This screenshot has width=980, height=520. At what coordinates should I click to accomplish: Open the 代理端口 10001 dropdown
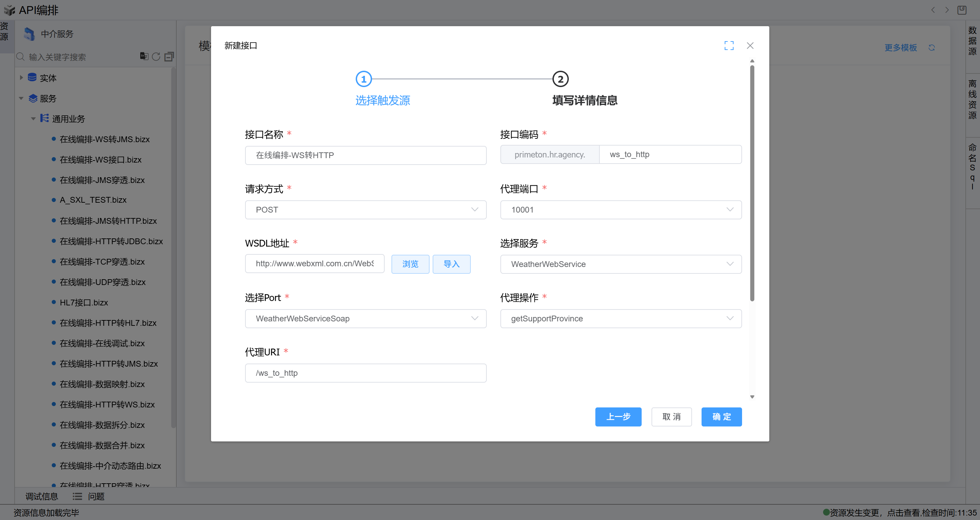click(x=621, y=210)
